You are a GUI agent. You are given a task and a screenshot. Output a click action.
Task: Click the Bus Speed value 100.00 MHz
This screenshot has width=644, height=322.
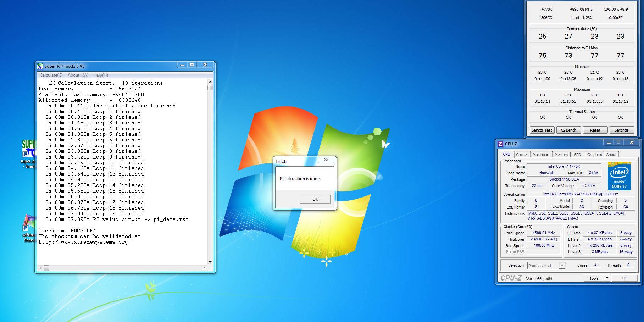point(544,245)
